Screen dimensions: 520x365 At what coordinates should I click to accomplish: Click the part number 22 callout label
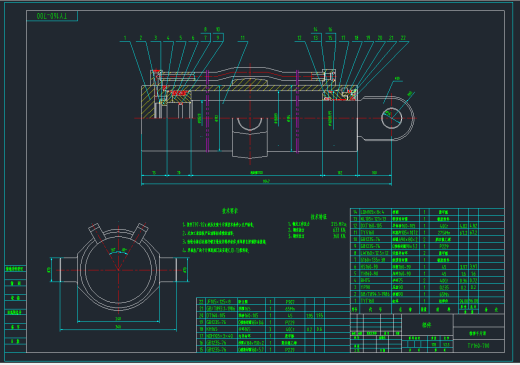point(403,38)
